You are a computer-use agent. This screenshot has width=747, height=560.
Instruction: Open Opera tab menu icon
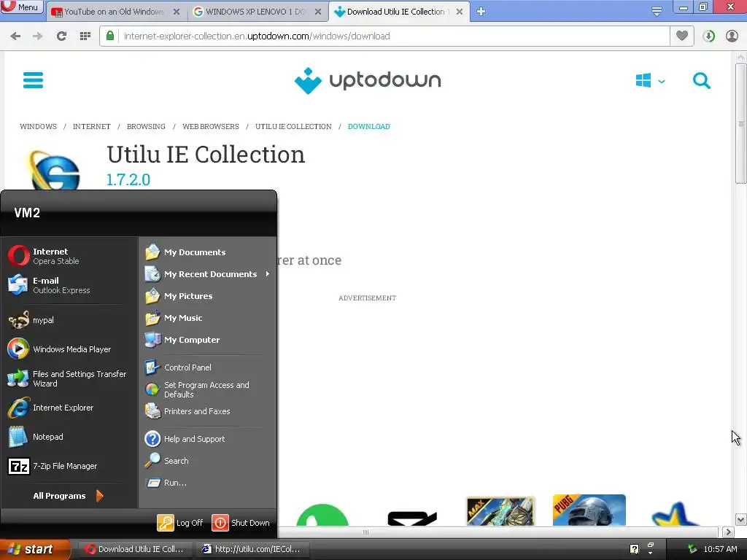tap(657, 11)
